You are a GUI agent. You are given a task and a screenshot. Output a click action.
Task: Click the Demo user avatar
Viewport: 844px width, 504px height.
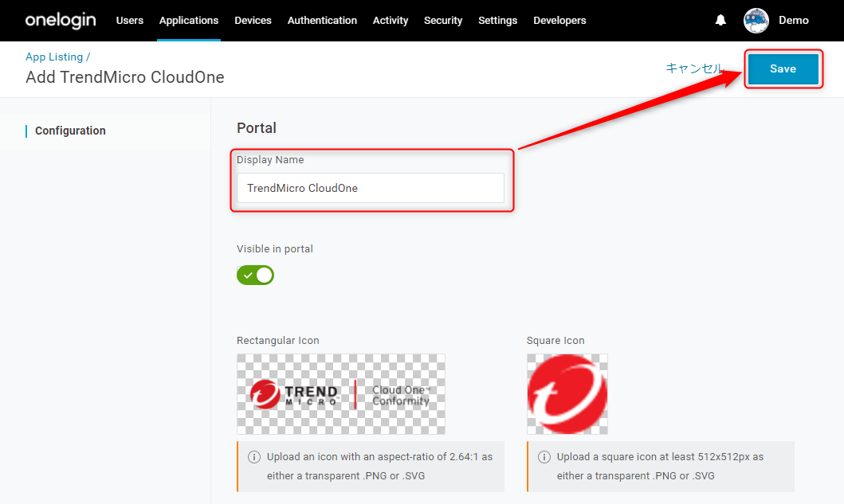[x=756, y=21]
